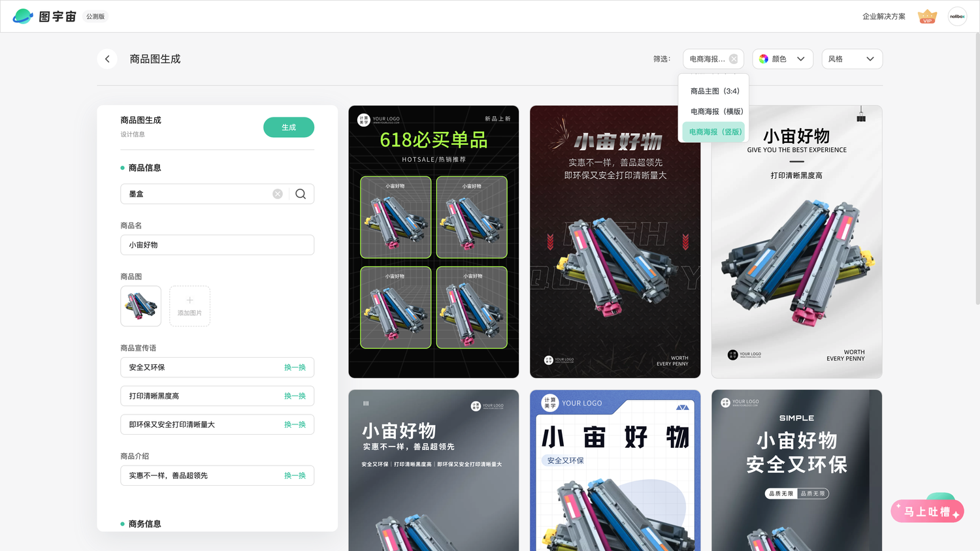Open 企业解决方案 link
This screenshot has height=551, width=980.
tap(884, 16)
